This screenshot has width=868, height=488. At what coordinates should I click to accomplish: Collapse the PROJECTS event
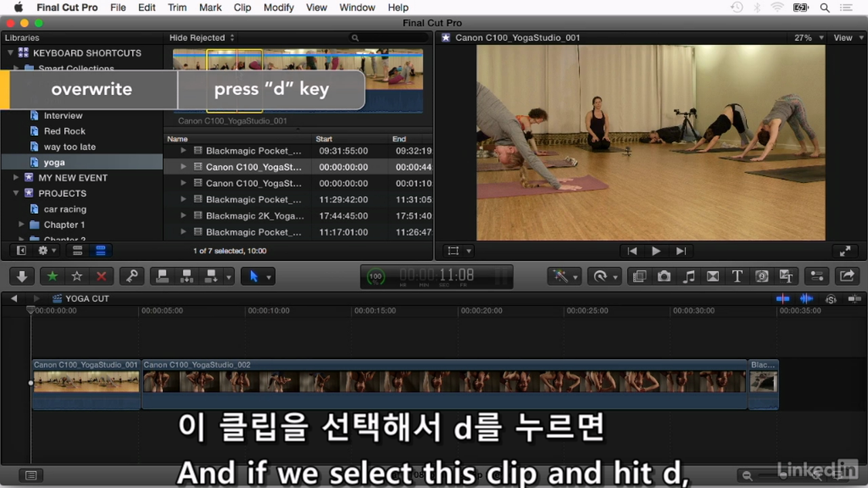point(16,193)
